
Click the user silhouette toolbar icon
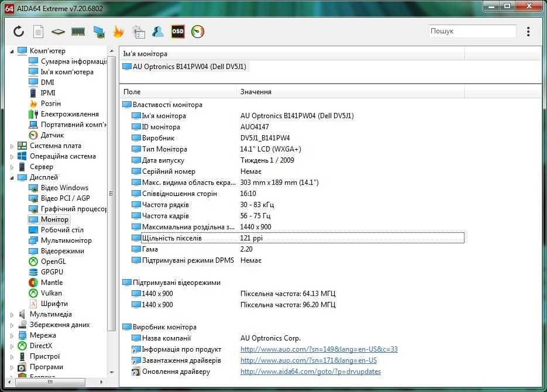(x=158, y=32)
